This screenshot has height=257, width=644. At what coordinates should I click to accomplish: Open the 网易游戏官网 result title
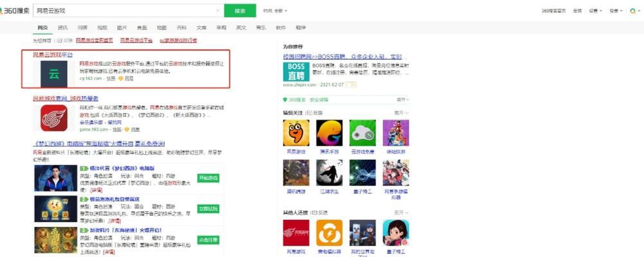66,98
